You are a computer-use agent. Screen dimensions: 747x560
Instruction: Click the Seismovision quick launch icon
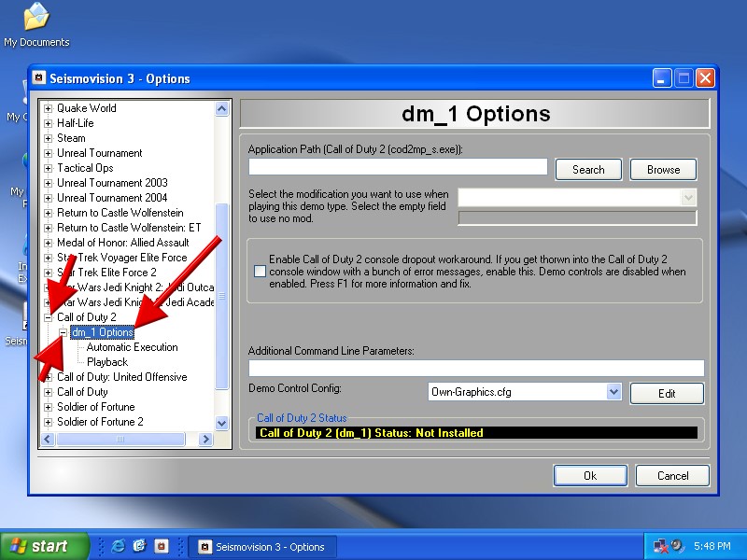[x=161, y=546]
